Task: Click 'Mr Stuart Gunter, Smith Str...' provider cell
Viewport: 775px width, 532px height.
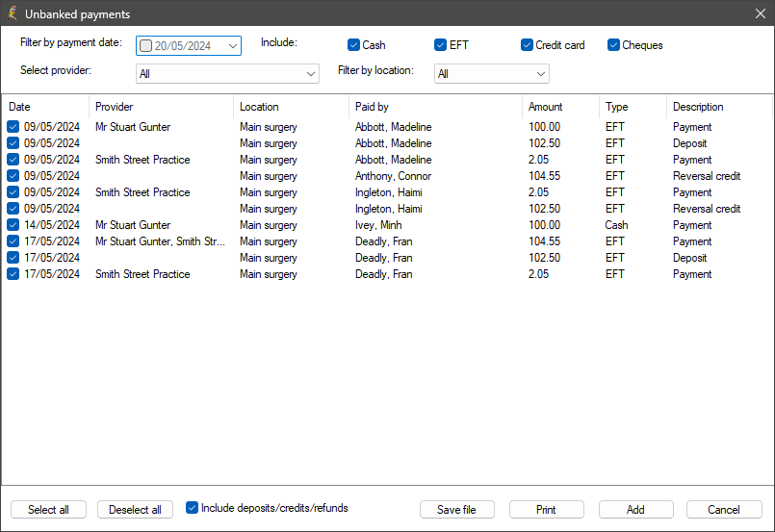Action: (x=160, y=241)
